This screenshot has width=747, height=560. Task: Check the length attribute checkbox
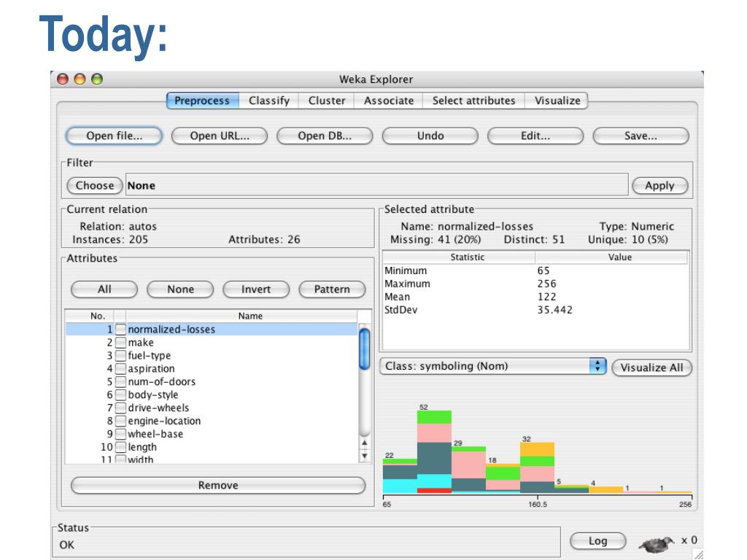pos(120,447)
